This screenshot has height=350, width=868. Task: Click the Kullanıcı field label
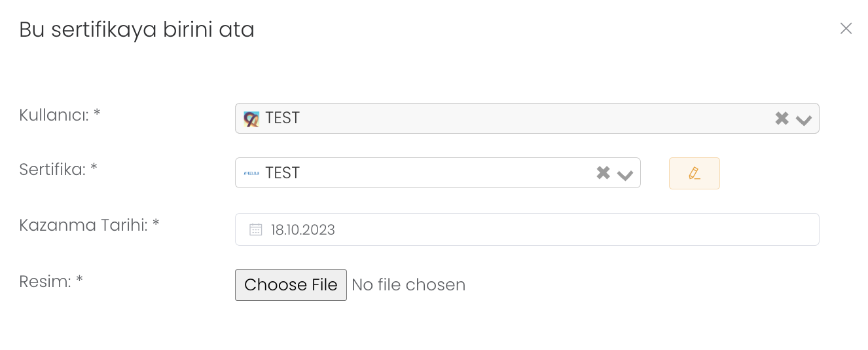[x=60, y=115]
